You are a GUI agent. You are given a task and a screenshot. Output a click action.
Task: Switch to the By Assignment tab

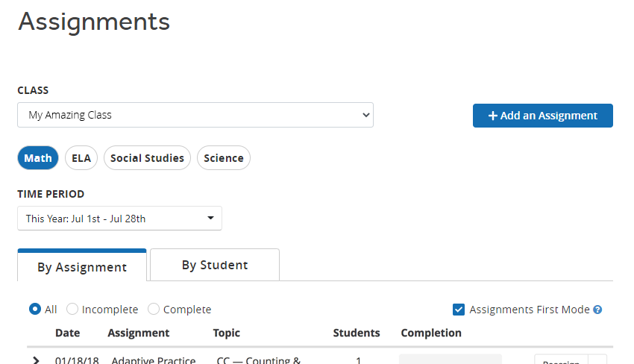pyautogui.click(x=82, y=266)
